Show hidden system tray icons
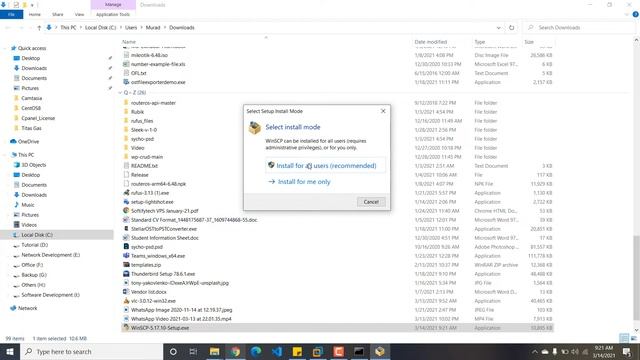Screen dimensions: 640x360 click(x=534, y=351)
